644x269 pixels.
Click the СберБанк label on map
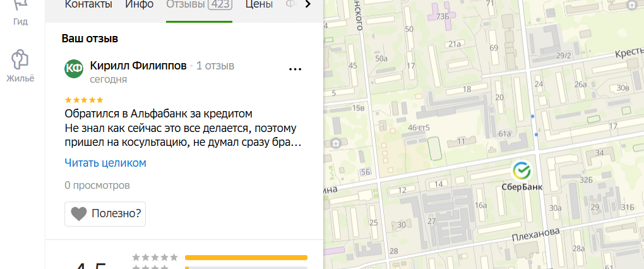[x=522, y=187]
